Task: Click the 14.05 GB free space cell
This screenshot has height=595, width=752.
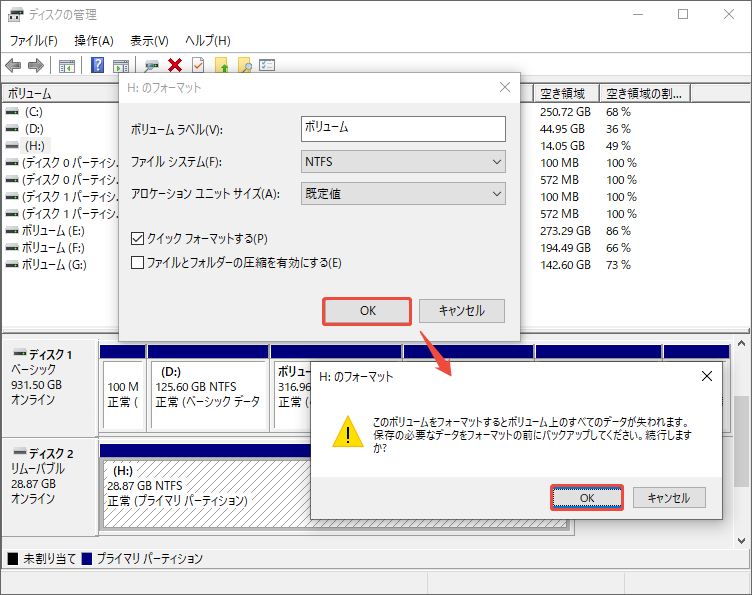Action: click(562, 146)
